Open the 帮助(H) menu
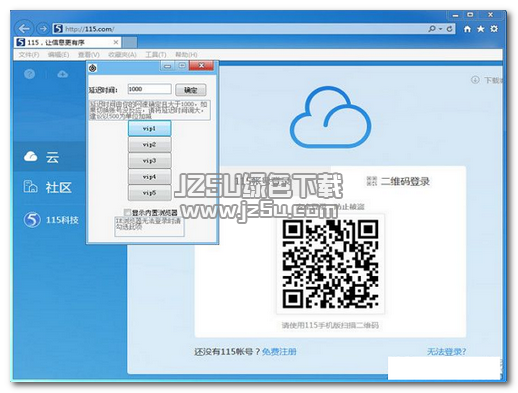The width and height of the screenshot is (518, 393). point(186,54)
